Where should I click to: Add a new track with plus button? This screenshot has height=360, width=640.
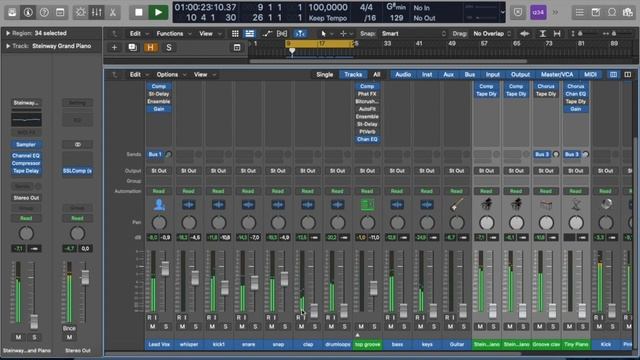pyautogui.click(x=114, y=47)
